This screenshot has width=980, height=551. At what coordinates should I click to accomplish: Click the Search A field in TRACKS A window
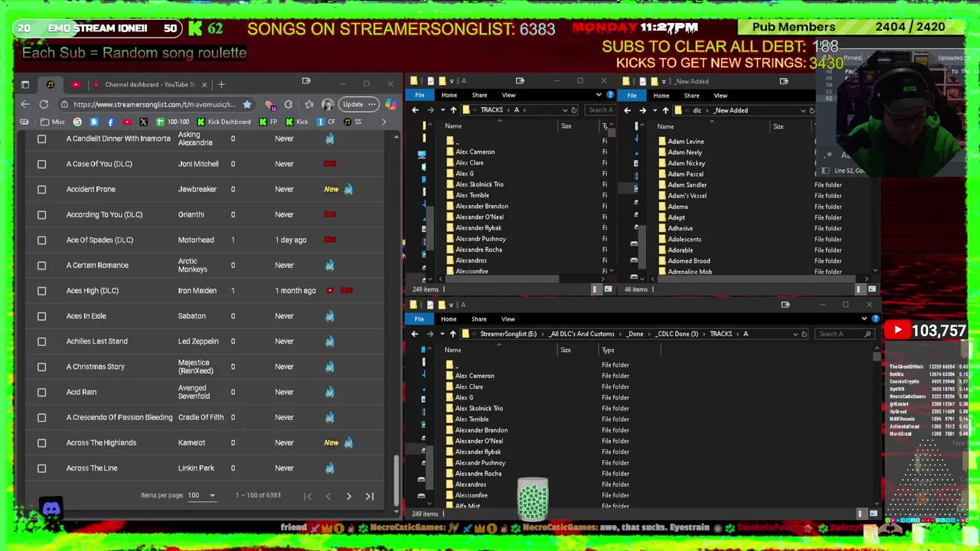(x=602, y=110)
